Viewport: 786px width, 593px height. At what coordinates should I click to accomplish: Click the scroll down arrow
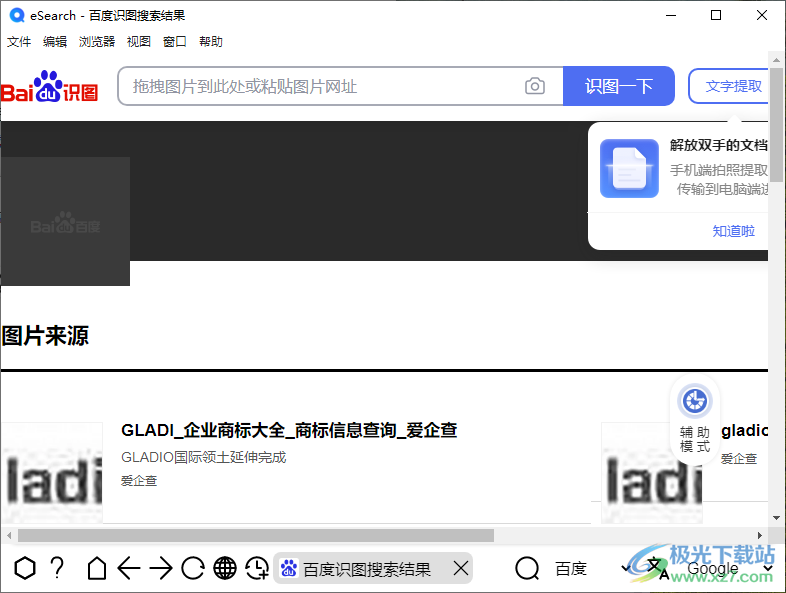click(776, 518)
